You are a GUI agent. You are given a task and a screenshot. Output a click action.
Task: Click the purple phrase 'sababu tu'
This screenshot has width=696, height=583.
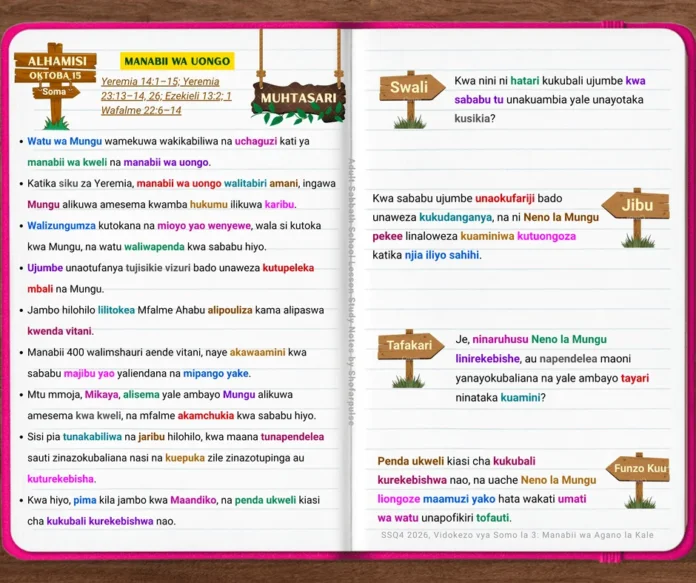click(479, 99)
